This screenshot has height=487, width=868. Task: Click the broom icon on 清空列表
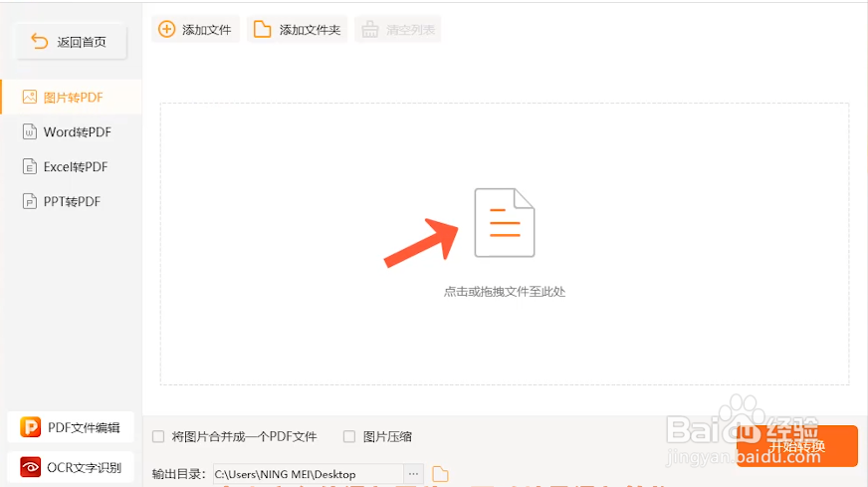[370, 29]
